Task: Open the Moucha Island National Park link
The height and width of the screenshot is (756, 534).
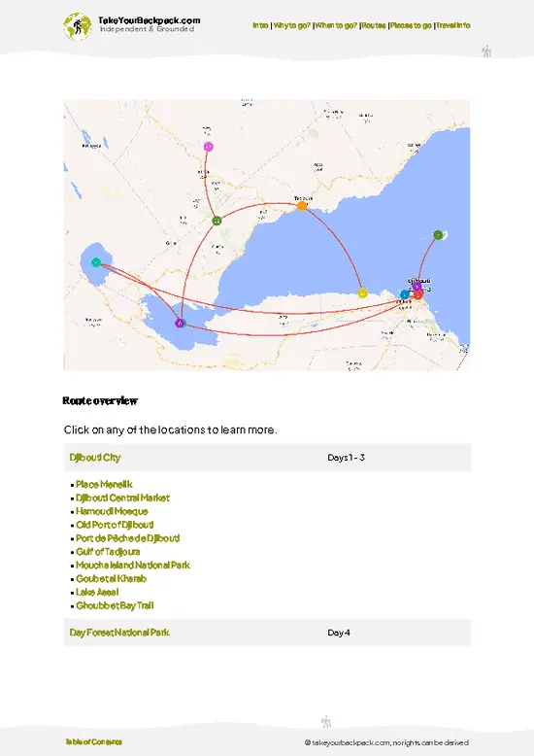Action: pyautogui.click(x=133, y=566)
